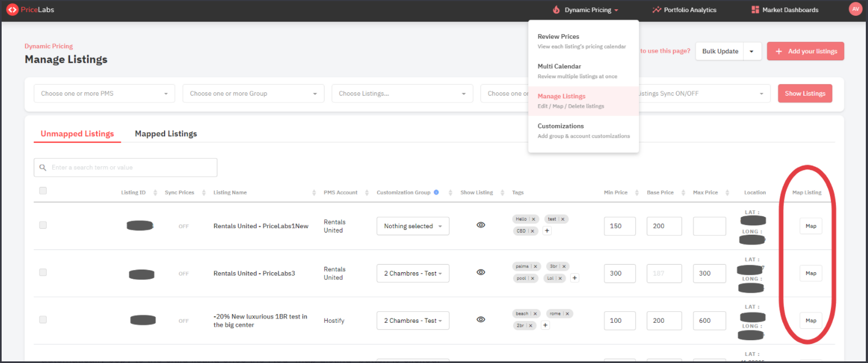Click the Bulk Update button
The image size is (868, 363).
click(720, 51)
